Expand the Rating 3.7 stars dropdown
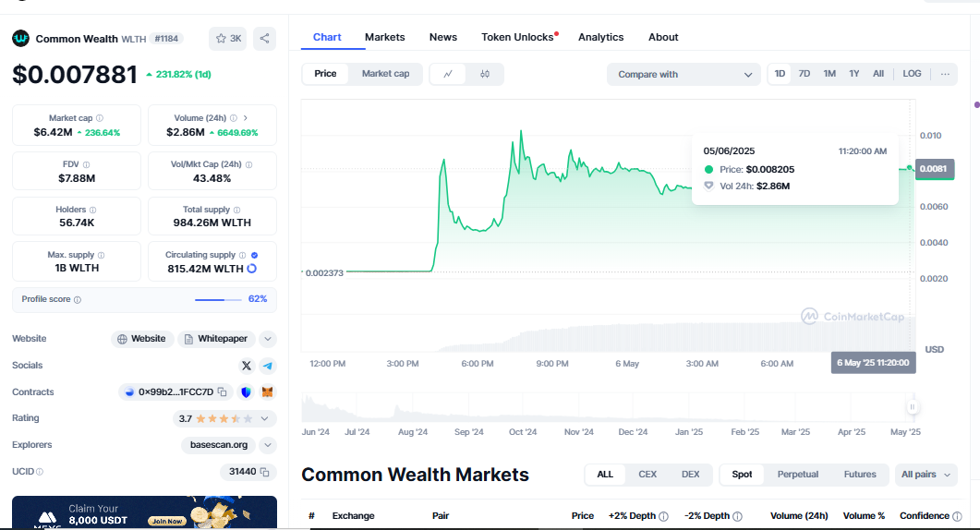980x530 pixels. pos(264,419)
